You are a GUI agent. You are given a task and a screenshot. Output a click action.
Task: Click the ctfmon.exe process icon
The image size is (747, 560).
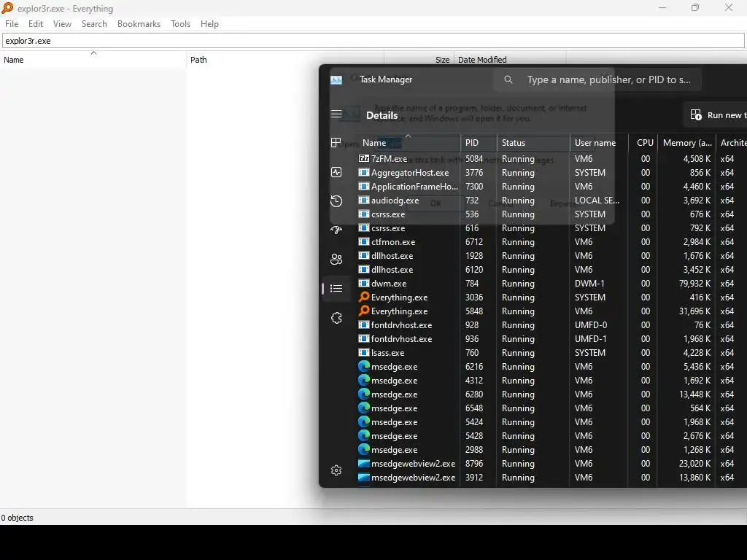click(x=364, y=241)
